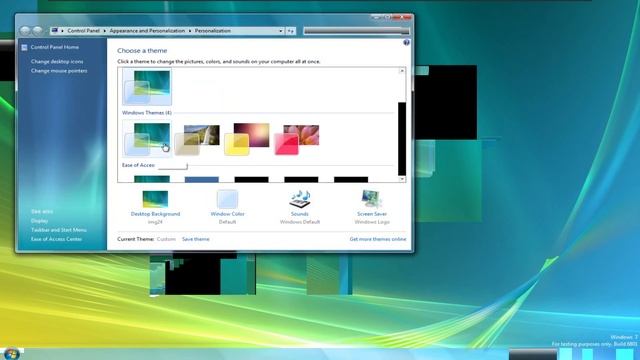Viewport: 640px width, 360px height.
Task: Click theme list scroll up arrow
Action: tap(402, 71)
